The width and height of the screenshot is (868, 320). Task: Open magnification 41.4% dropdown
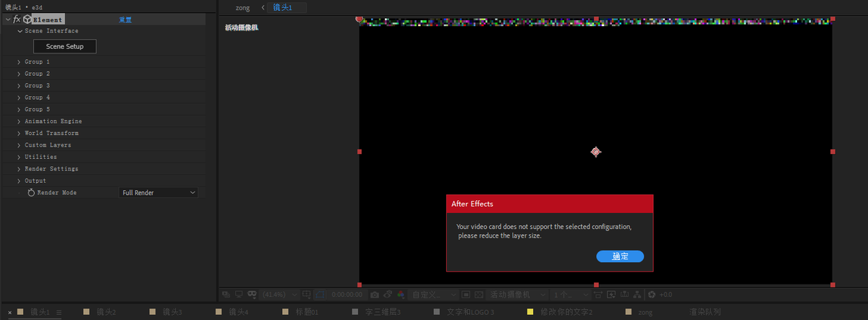[x=279, y=295]
